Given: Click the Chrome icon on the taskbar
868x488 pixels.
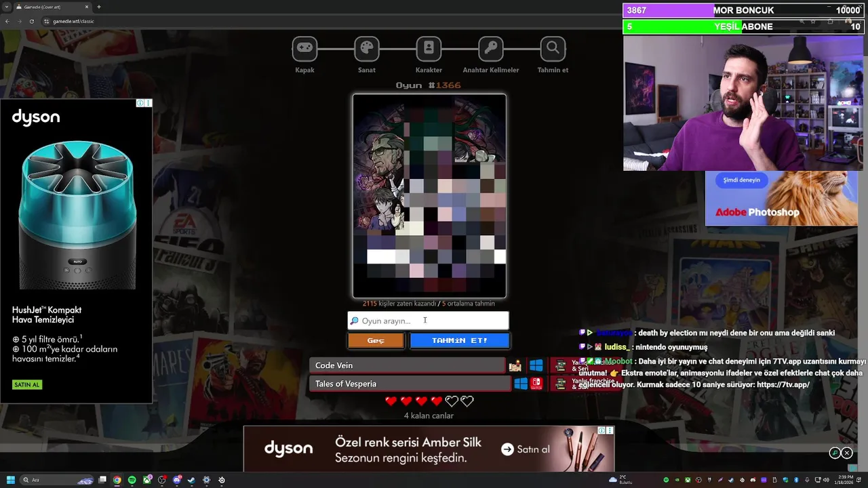Looking at the screenshot, I should pyautogui.click(x=117, y=480).
